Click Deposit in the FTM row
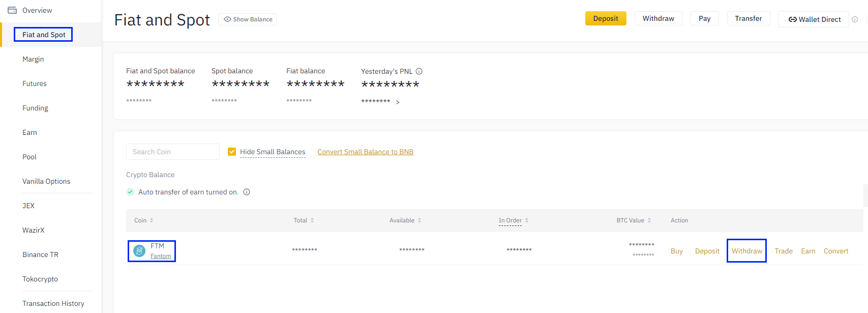The image size is (868, 313). 707,251
